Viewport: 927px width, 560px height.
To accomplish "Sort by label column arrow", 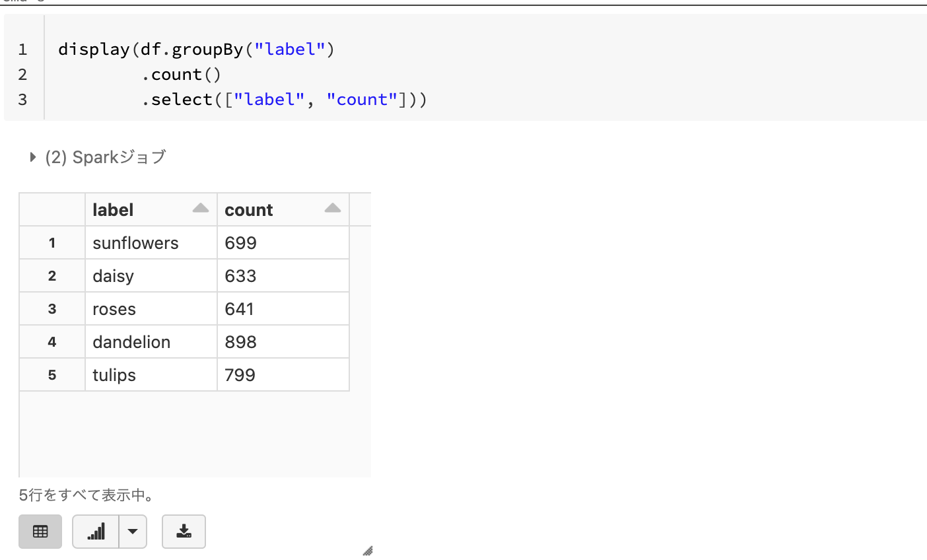I will click(201, 209).
